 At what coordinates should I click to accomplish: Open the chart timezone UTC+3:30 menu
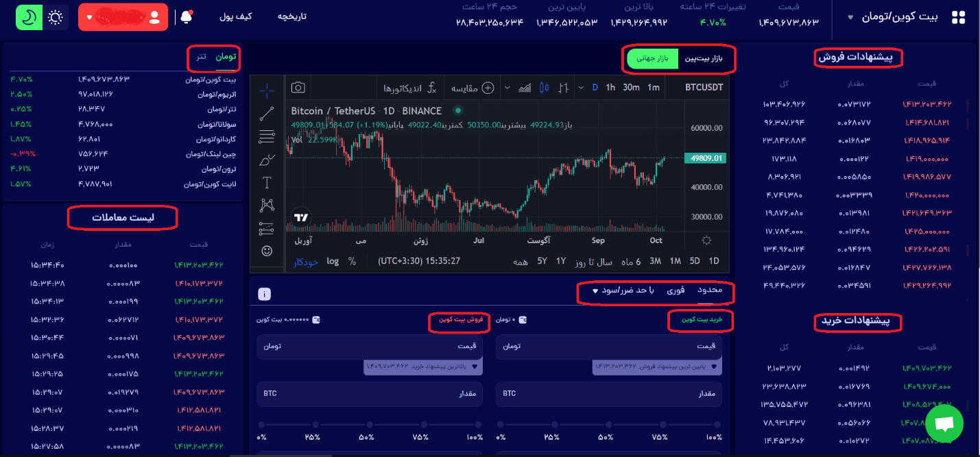pyautogui.click(x=419, y=261)
